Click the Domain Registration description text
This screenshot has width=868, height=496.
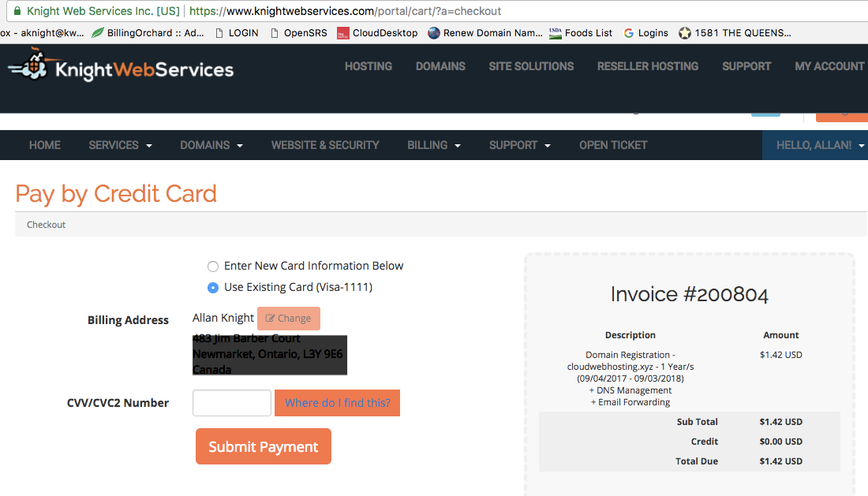630,379
